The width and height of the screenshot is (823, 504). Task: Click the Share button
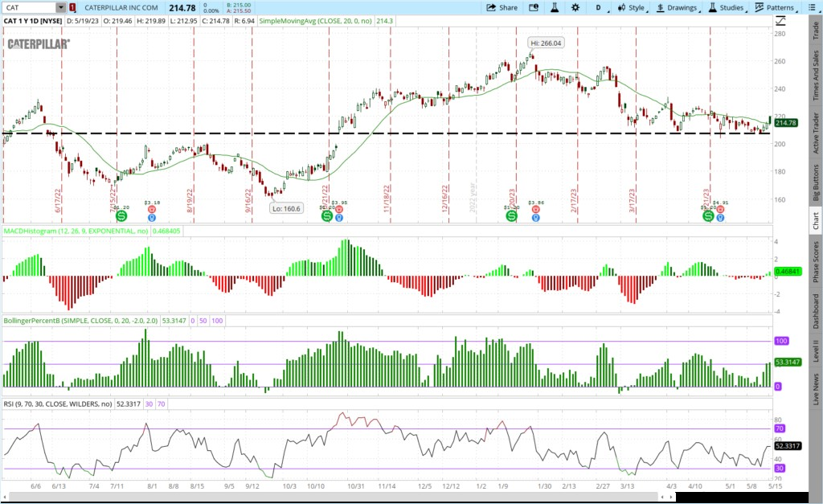(502, 7)
